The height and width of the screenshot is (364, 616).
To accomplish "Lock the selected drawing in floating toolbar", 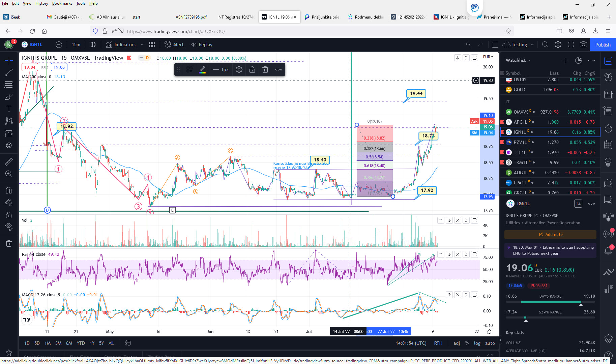I will coord(252,70).
